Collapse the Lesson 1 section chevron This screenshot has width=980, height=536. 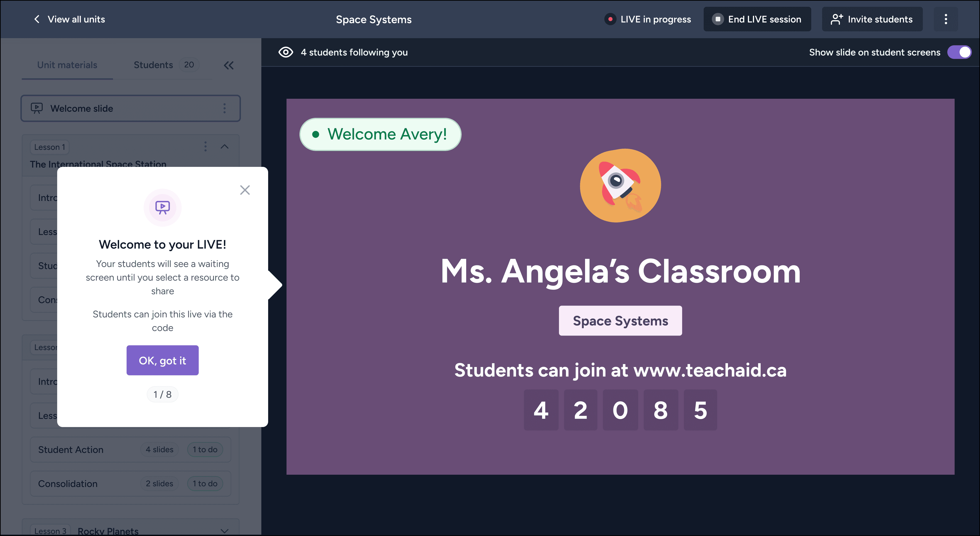[224, 147]
